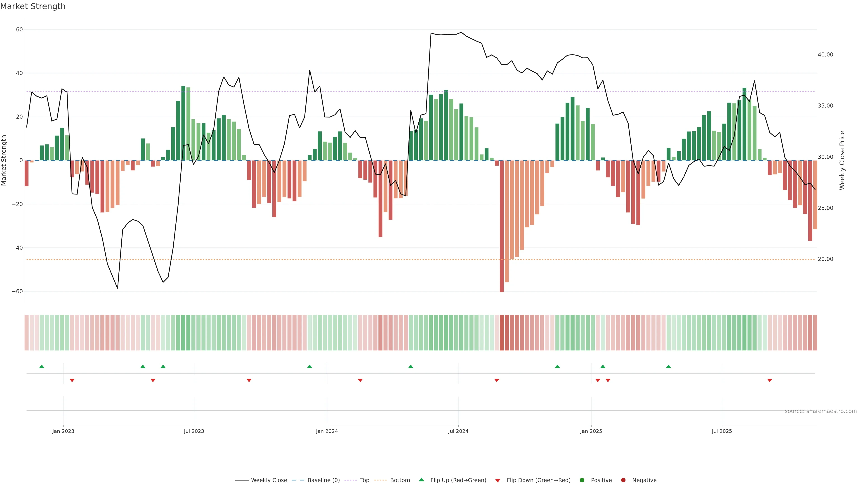
Task: Click the Jan 2024 x-axis tick label
Action: 326,431
